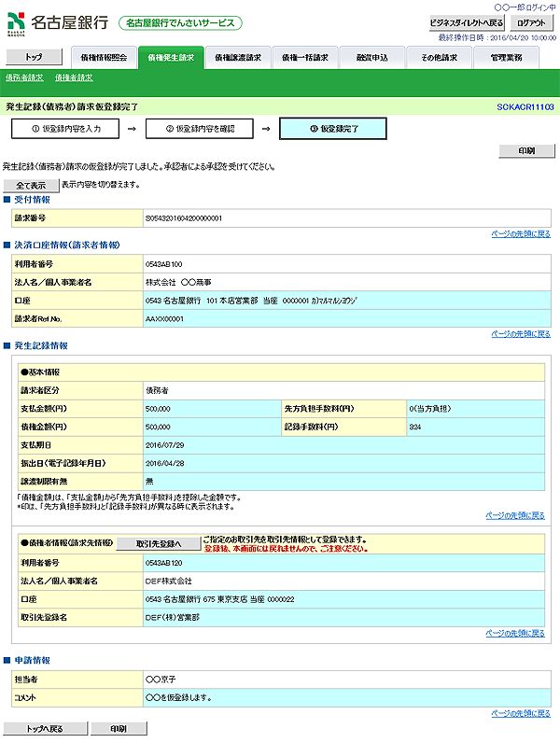The height and width of the screenshot is (743, 560).
Task: Click the 発生記録情報 section heading
Action: [41, 345]
